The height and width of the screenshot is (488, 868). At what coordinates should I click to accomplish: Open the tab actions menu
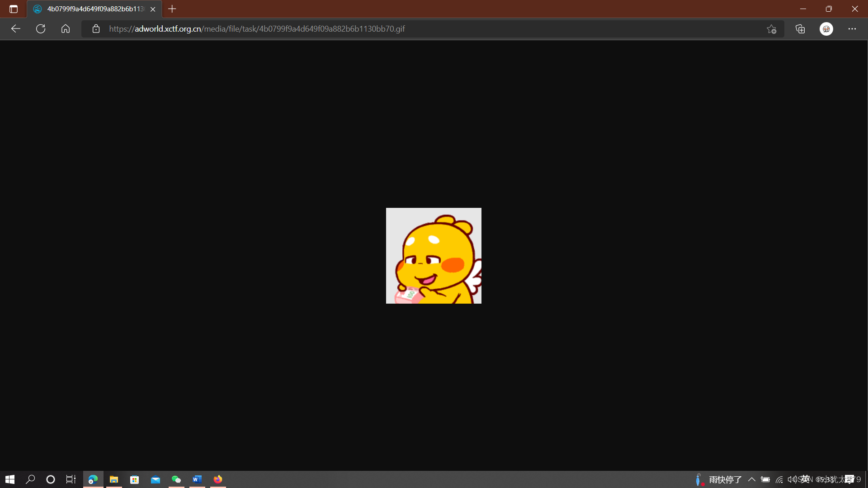(x=14, y=9)
